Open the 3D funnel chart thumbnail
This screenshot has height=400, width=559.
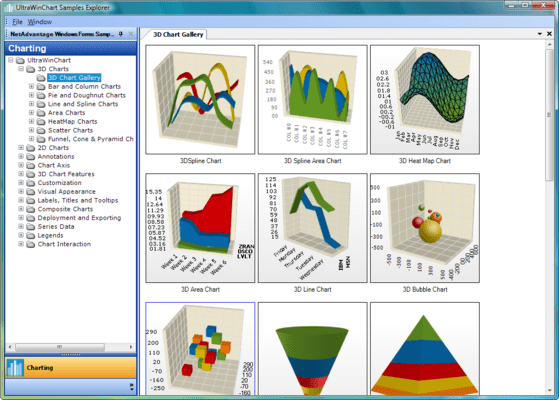pos(313,349)
